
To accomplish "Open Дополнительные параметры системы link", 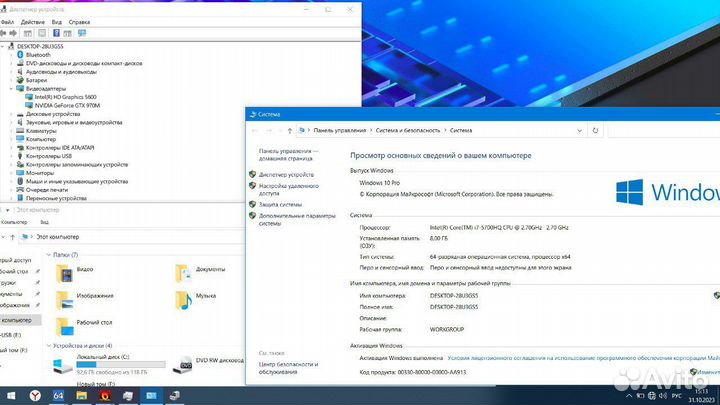I will [x=297, y=219].
